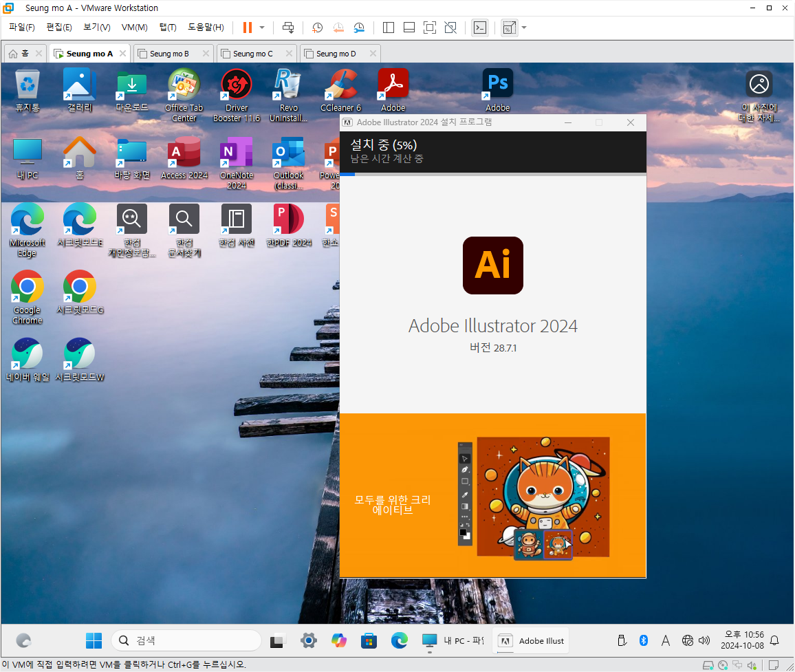Open the 시크릿모드E Edge shortcut

point(80,226)
